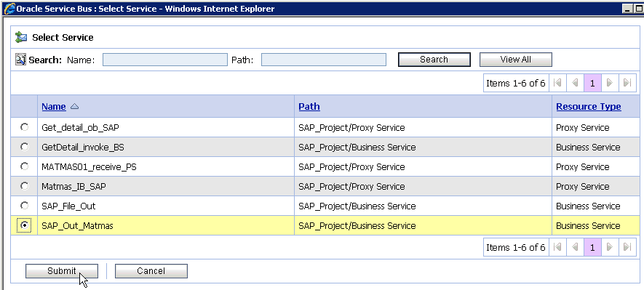Click the path cell of GetDetail_invoke_BS row
The width and height of the screenshot is (644, 290).
[x=423, y=148]
